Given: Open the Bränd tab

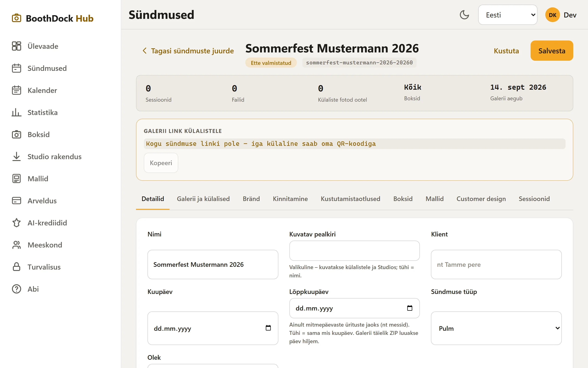Looking at the screenshot, I should [x=251, y=199].
